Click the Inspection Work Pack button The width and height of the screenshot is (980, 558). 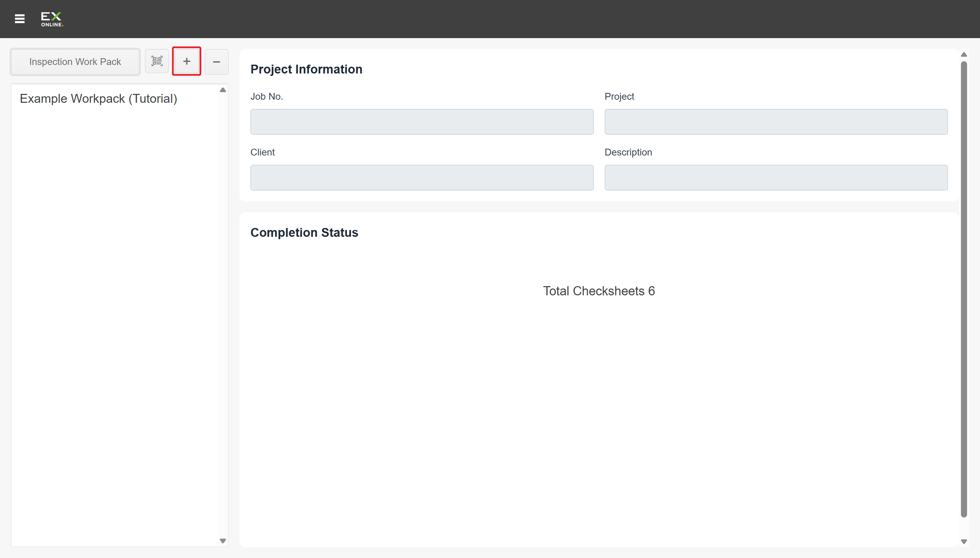click(75, 62)
